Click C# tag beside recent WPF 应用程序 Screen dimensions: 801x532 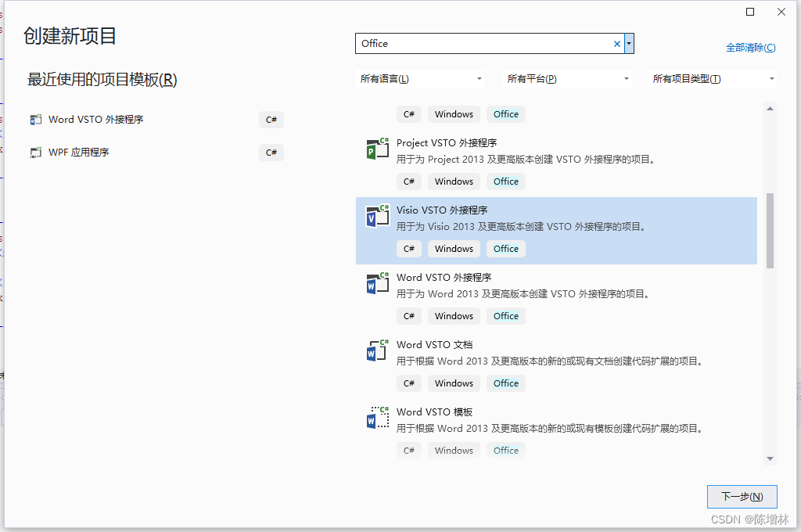pyautogui.click(x=271, y=153)
